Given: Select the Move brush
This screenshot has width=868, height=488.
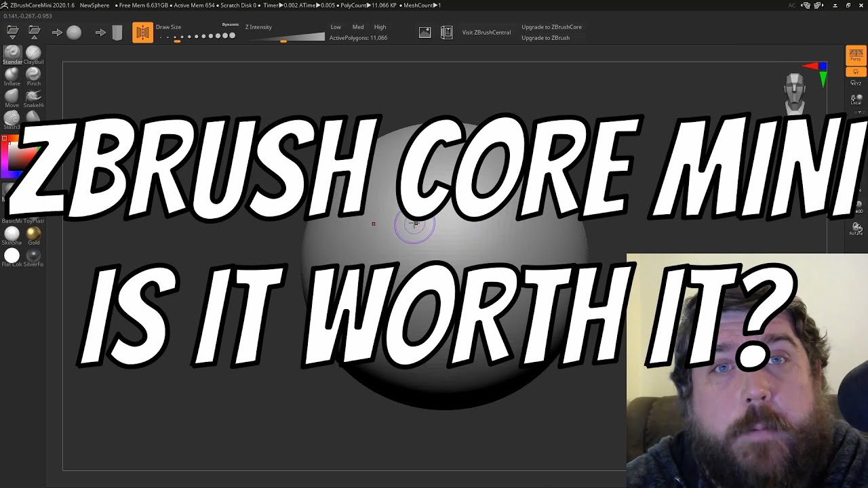Looking at the screenshot, I should point(12,98).
